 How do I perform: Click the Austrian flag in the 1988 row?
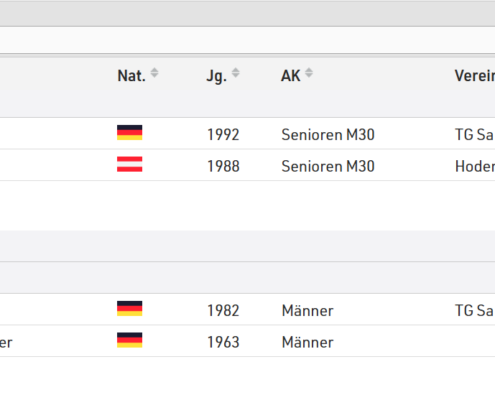pyautogui.click(x=130, y=164)
